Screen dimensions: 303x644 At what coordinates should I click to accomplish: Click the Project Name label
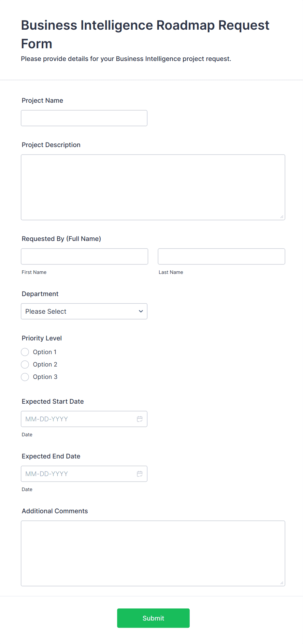point(42,100)
